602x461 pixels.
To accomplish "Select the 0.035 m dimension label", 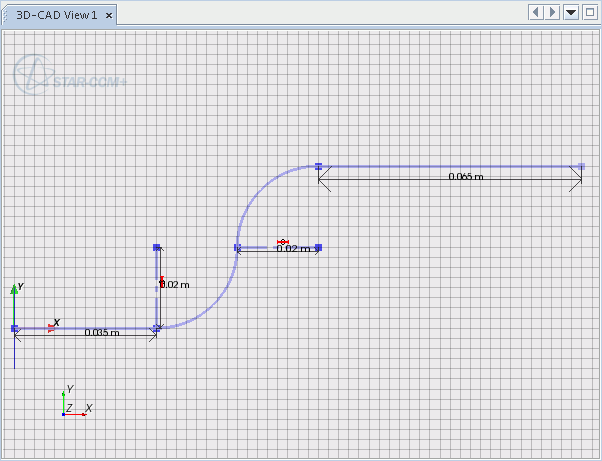I will tap(101, 333).
